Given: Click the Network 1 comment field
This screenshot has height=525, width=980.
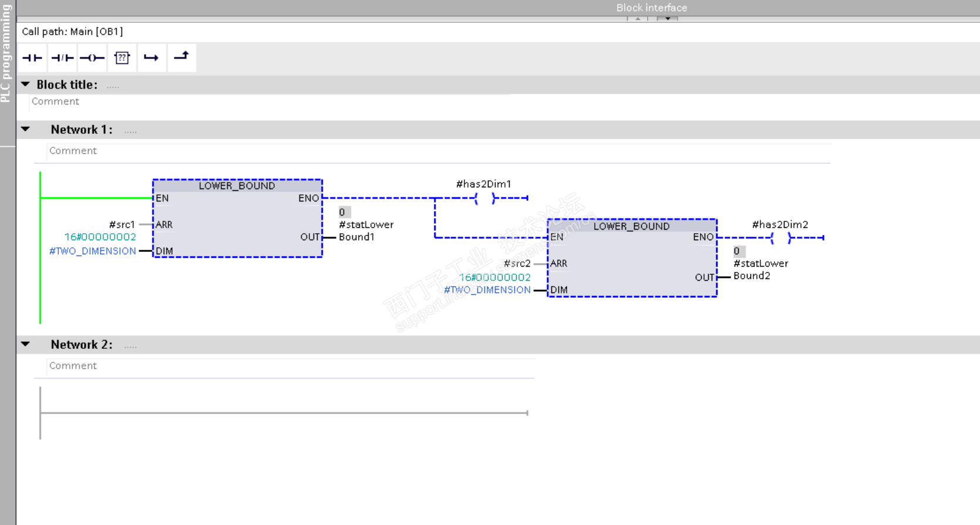Looking at the screenshot, I should [x=438, y=151].
